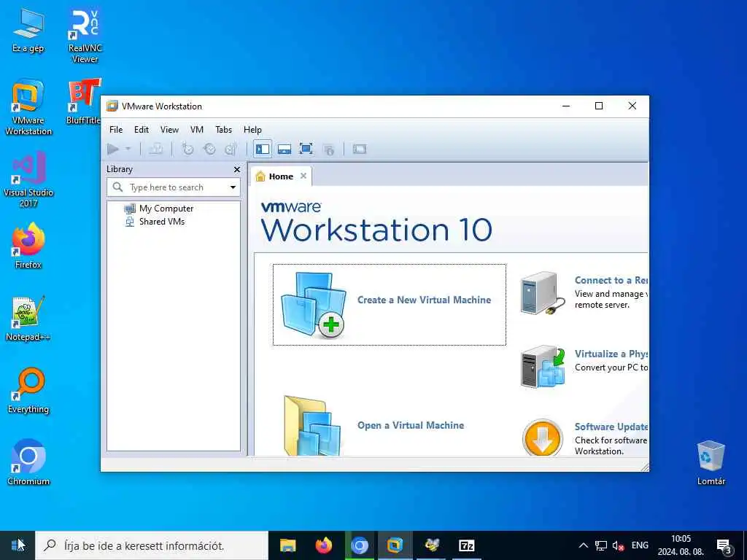Click the muted volume tray icon
Viewport: 747px width, 560px height.
pyautogui.click(x=618, y=545)
